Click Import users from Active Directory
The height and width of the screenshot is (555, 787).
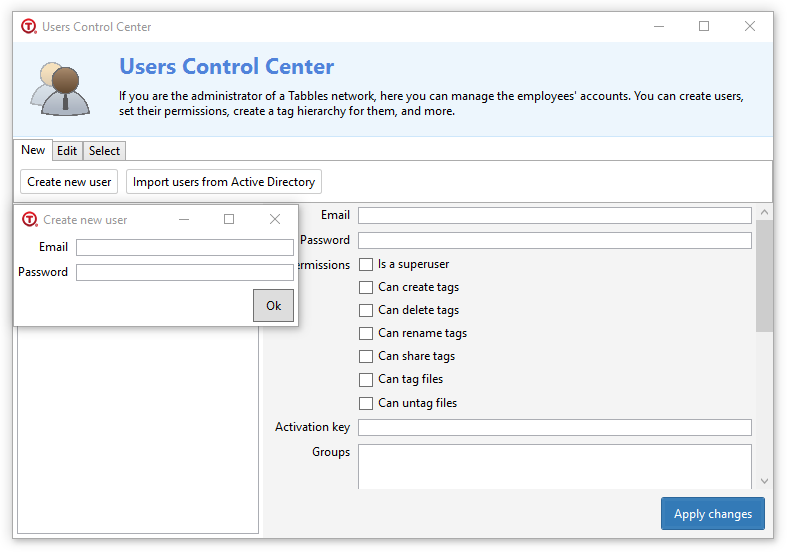tap(224, 182)
